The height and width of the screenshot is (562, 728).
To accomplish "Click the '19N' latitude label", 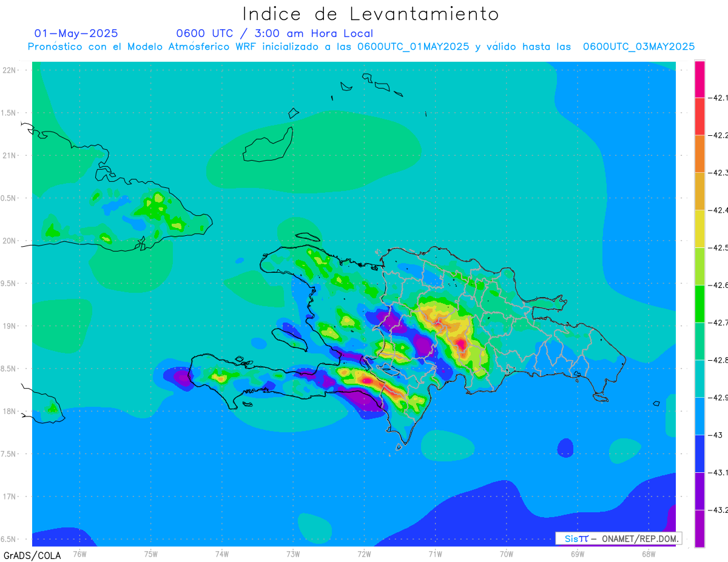I will coord(9,326).
